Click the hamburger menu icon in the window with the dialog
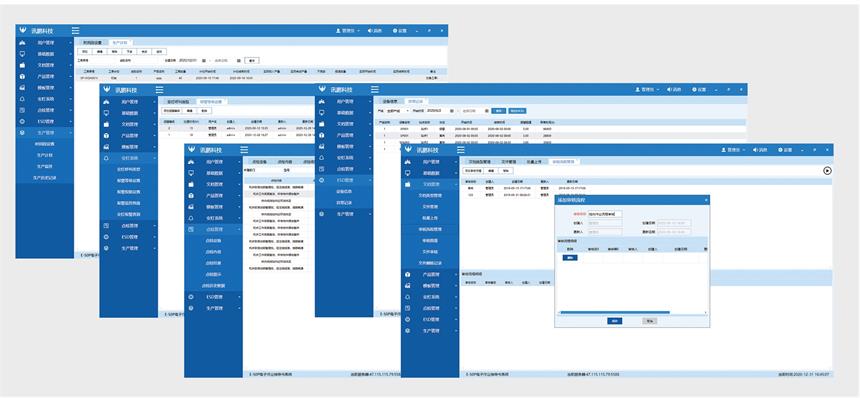The height and width of the screenshot is (398, 860). click(x=461, y=150)
